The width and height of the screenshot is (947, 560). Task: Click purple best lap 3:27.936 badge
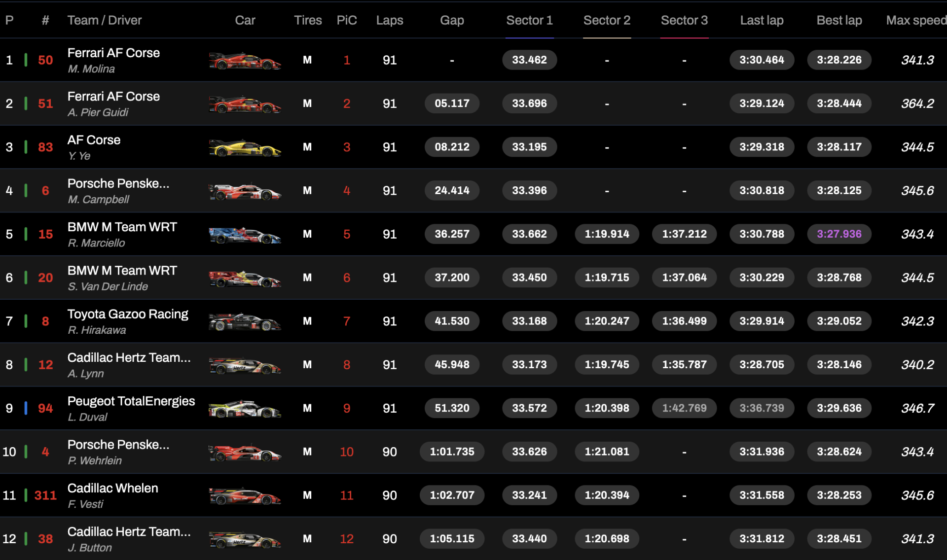pos(839,234)
